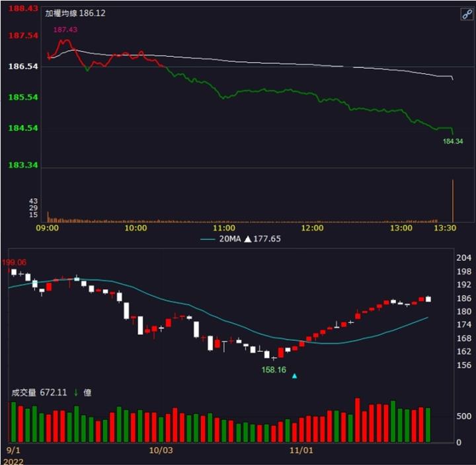Click the 168 daily chart axis value
This screenshot has width=476, height=465.
(464, 338)
